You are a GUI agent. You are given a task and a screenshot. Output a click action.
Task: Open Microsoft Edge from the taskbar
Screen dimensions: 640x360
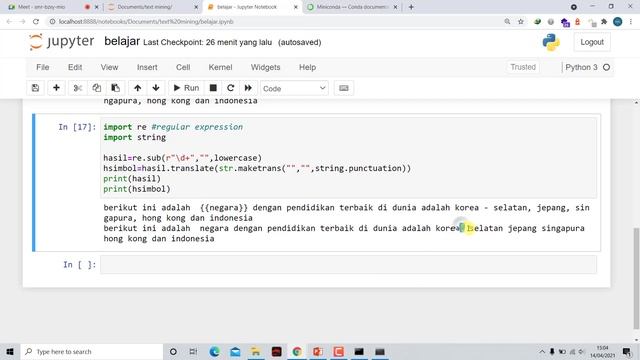pyautogui.click(x=214, y=351)
